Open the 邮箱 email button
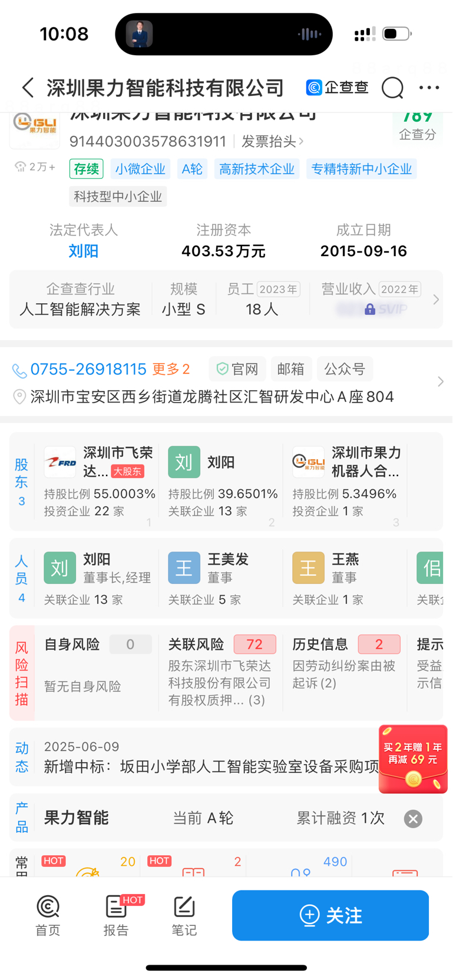 291,369
